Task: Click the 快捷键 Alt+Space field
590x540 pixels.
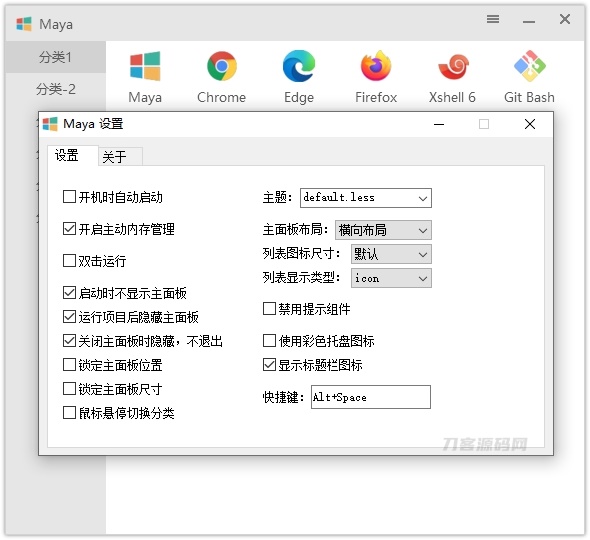Action: (371, 397)
